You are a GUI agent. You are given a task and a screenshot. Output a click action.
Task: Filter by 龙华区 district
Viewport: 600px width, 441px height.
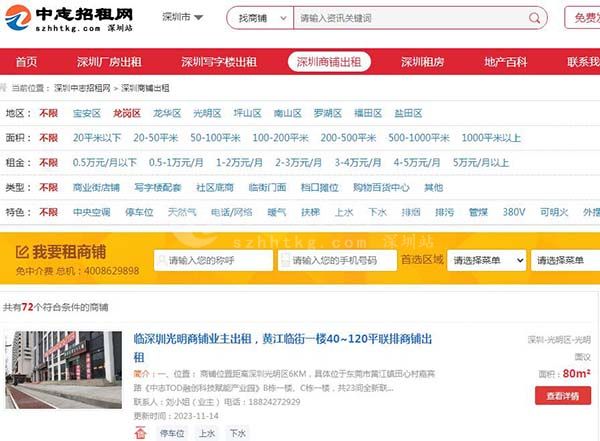coord(167,113)
